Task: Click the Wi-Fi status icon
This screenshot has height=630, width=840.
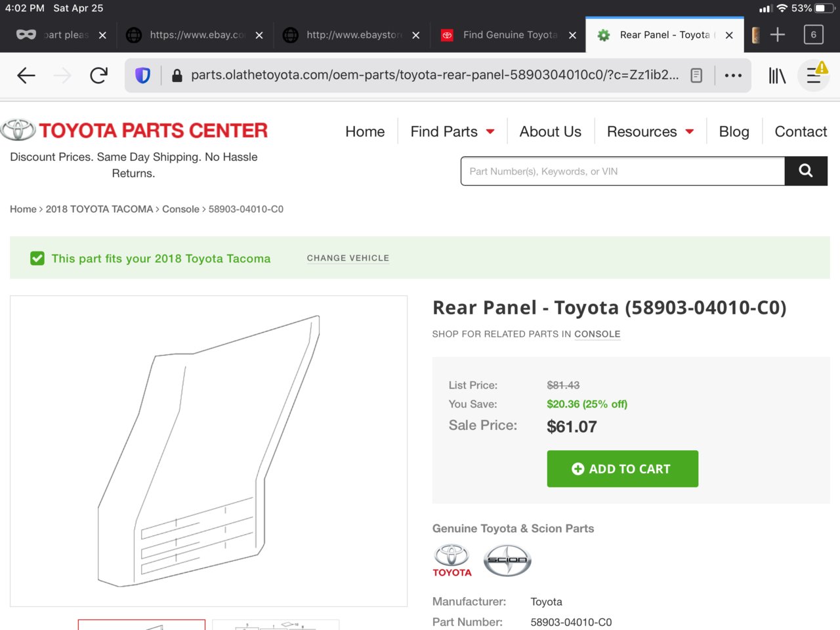Action: coord(782,9)
